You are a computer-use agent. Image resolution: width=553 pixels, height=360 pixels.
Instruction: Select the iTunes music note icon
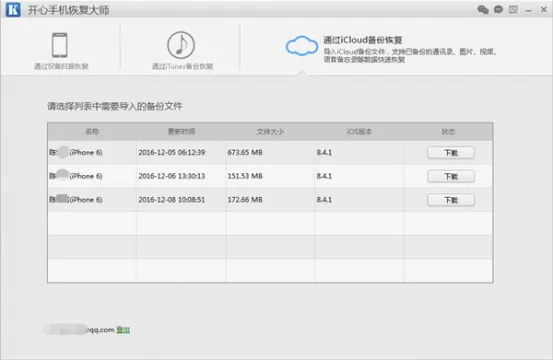click(x=181, y=45)
